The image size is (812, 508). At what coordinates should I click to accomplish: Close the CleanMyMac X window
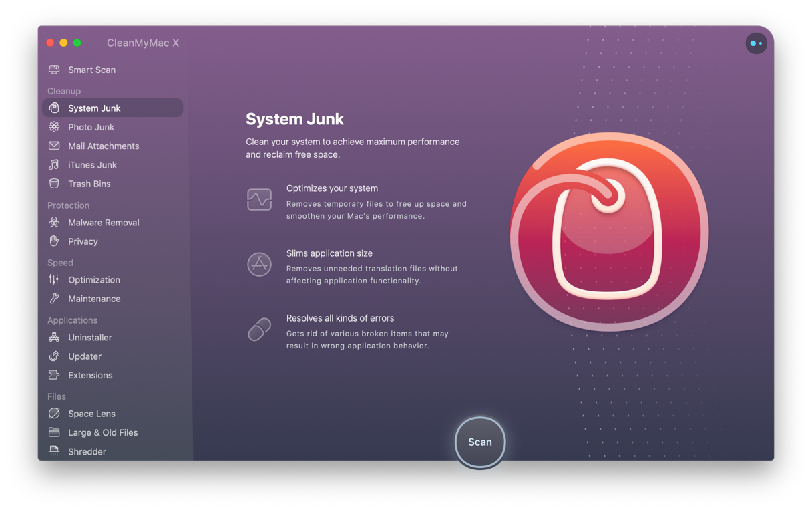pos(50,43)
